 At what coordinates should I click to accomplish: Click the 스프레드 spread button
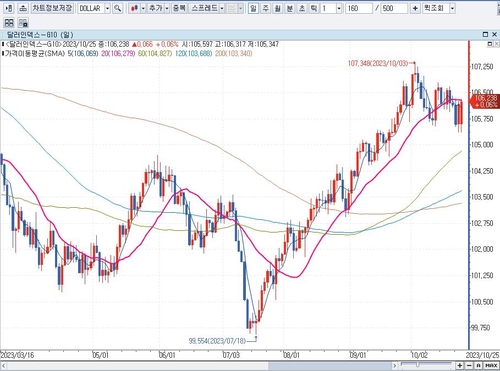[x=204, y=8]
